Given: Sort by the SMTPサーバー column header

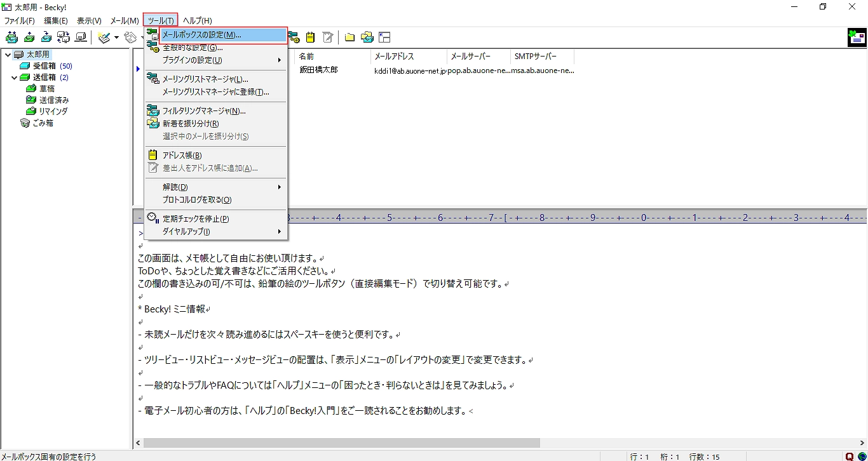Looking at the screenshot, I should (x=542, y=57).
